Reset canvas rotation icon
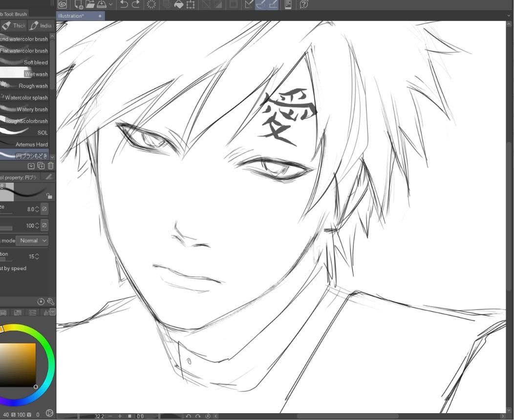Viewport: 514px width, 420px height. (208, 416)
